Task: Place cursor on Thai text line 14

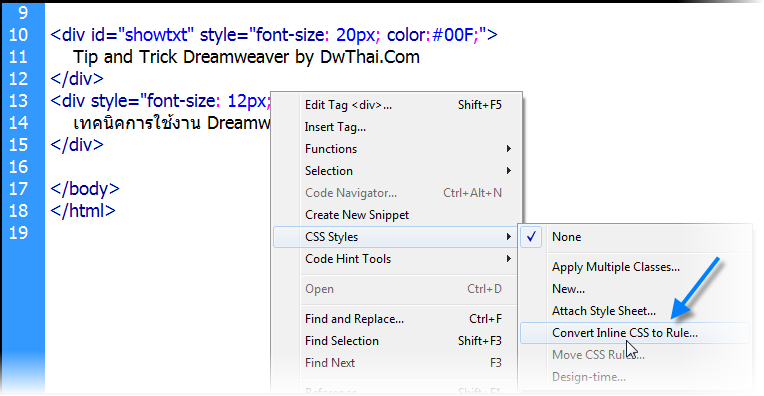Action: 172,123
